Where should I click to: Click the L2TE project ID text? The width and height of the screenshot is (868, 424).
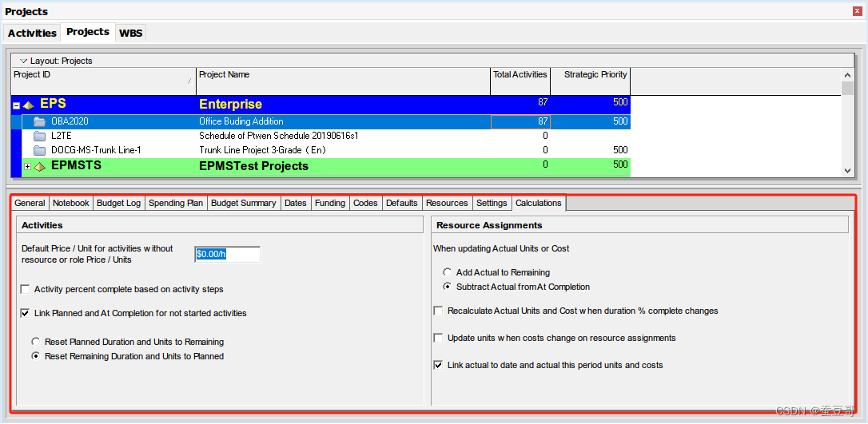(x=62, y=136)
